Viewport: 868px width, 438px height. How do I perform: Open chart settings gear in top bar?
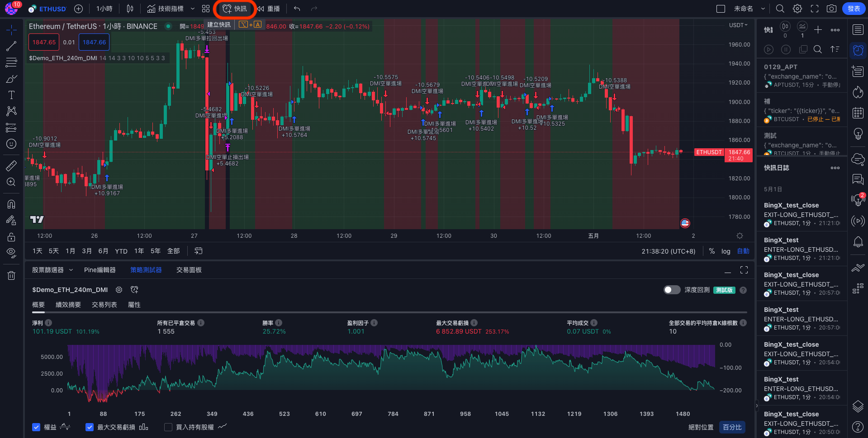(x=797, y=9)
